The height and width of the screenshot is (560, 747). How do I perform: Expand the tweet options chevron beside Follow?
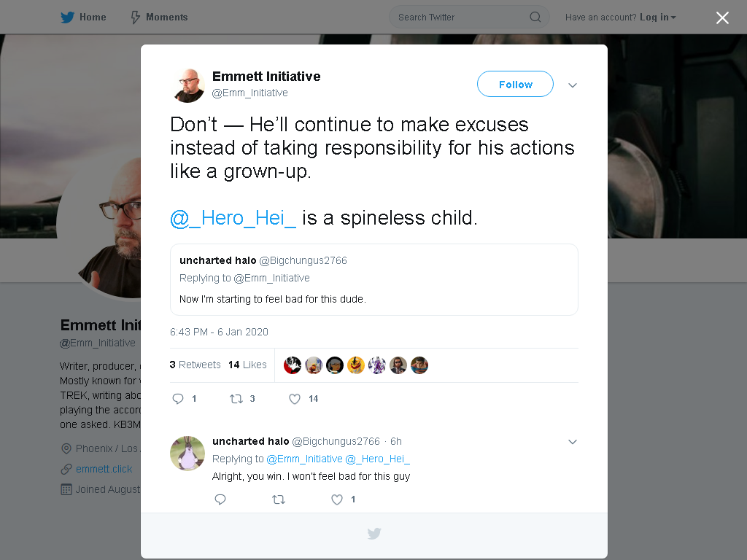point(573,85)
